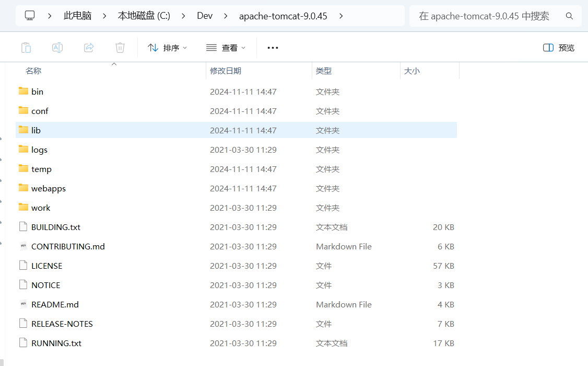Select the file name NOTICE

[x=46, y=285]
